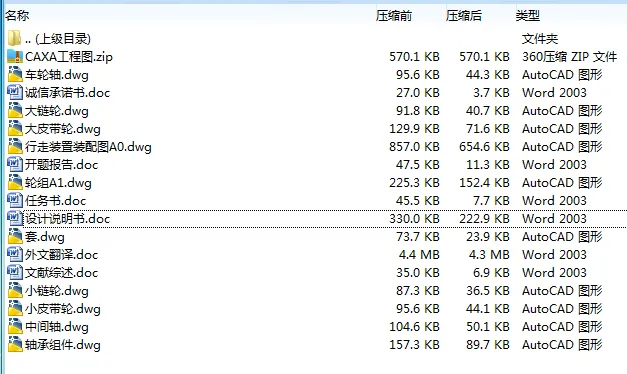Click the 360压缩 ZIP 文件 type cell
This screenshot has height=374, width=627.
[x=569, y=57]
